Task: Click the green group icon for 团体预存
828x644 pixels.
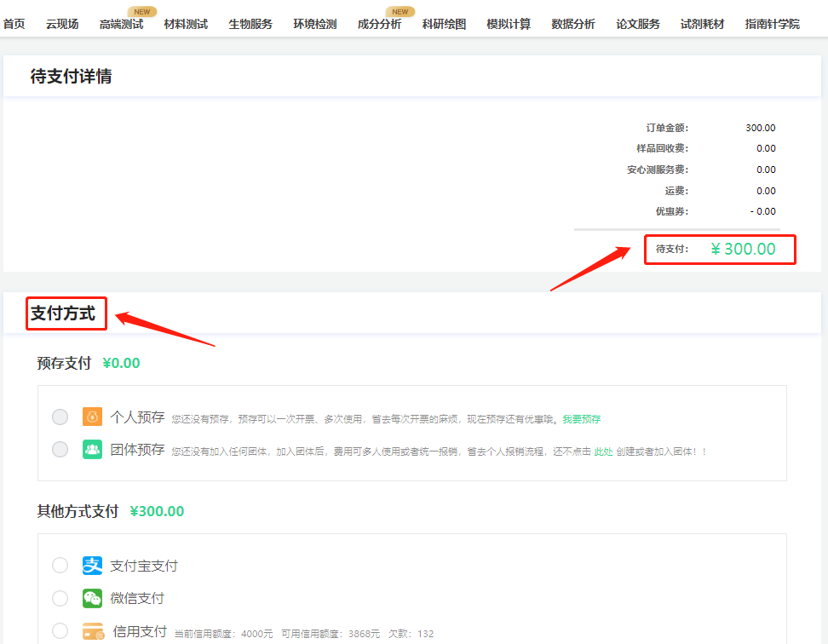Action: [x=92, y=448]
